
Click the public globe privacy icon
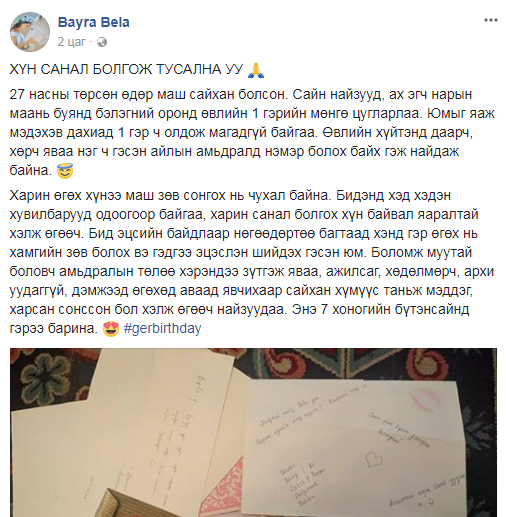[102, 42]
